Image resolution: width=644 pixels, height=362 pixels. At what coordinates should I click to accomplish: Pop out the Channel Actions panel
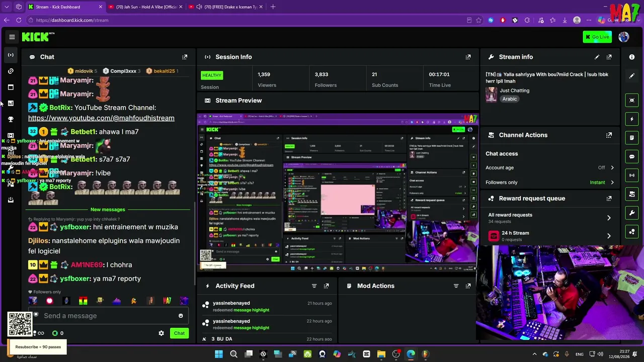[x=609, y=135]
